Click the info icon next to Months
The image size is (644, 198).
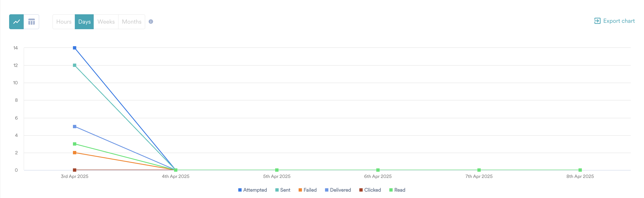(151, 22)
